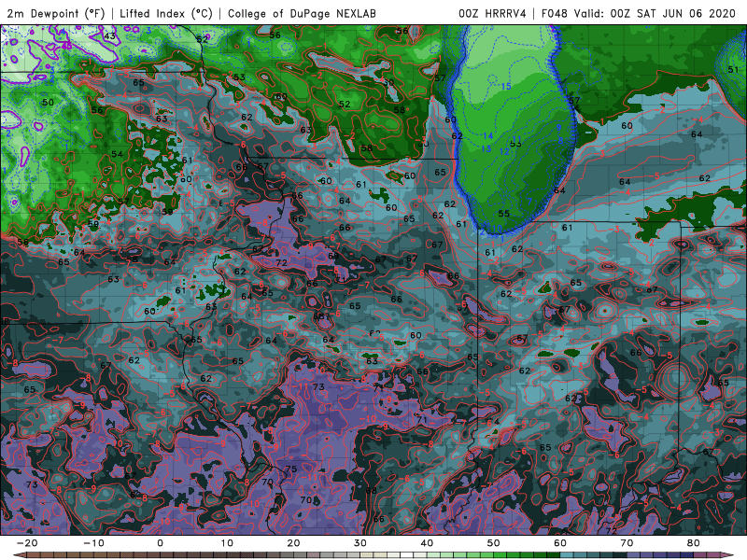The image size is (747, 560).
Task: Click 'College of DuPage NEXLAB' header text
Action: (x=302, y=14)
